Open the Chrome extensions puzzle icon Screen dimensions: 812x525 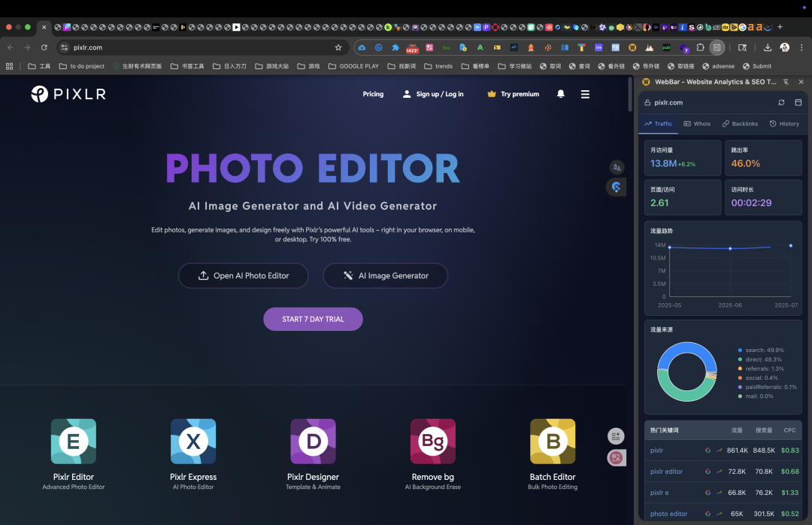click(x=700, y=47)
